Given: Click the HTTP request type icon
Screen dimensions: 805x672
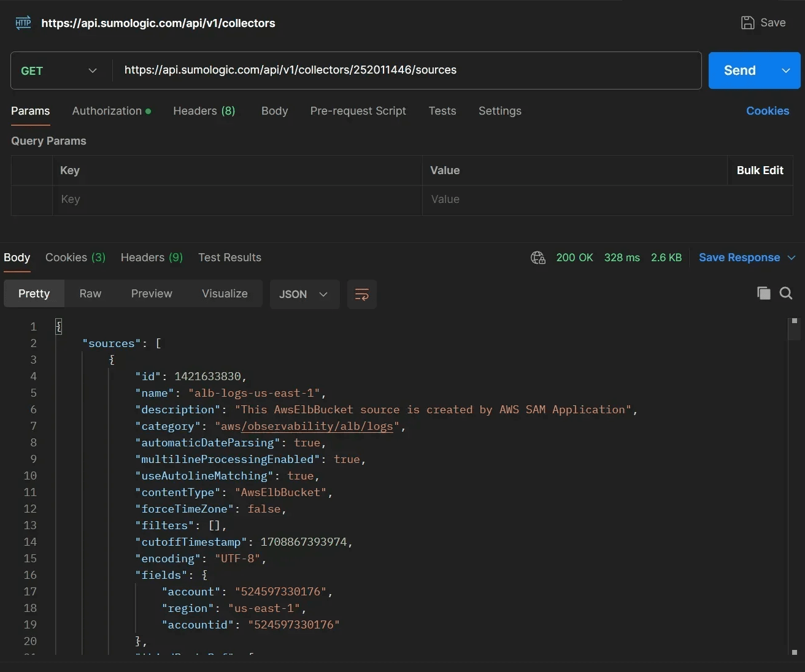Looking at the screenshot, I should pyautogui.click(x=23, y=23).
